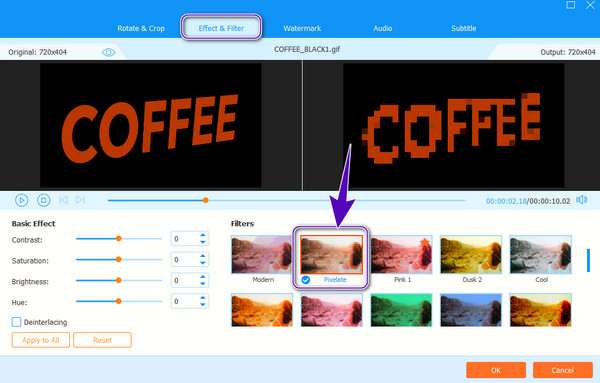600x383 pixels.
Task: Increase Contrast value with up arrow
Action: (203, 235)
